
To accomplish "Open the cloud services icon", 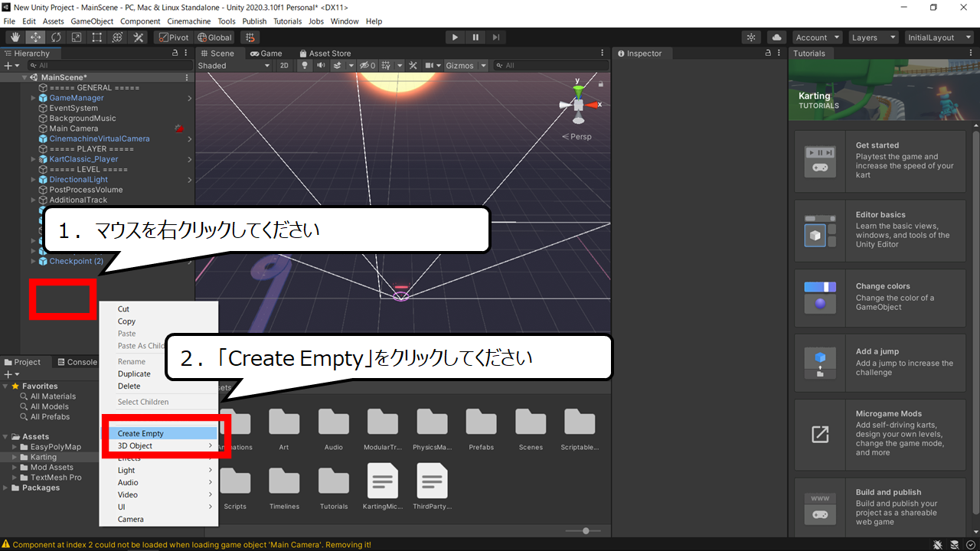I will (776, 37).
